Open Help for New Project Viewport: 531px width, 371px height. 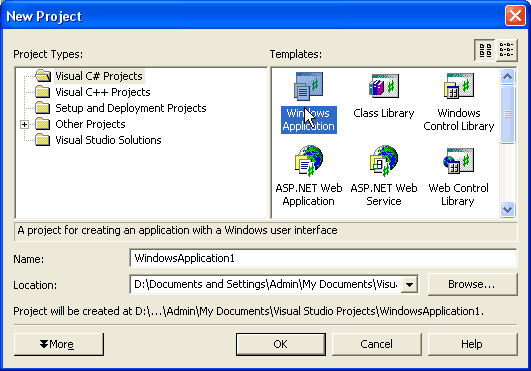(472, 344)
